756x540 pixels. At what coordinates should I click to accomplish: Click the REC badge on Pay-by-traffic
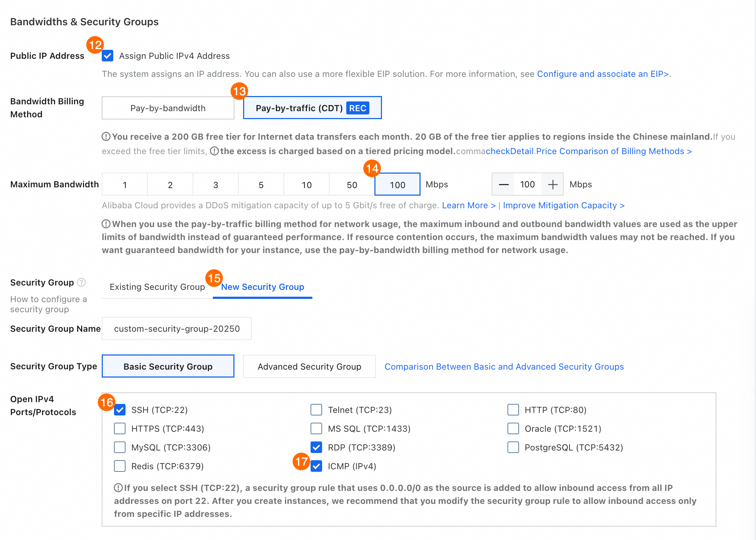coord(357,108)
